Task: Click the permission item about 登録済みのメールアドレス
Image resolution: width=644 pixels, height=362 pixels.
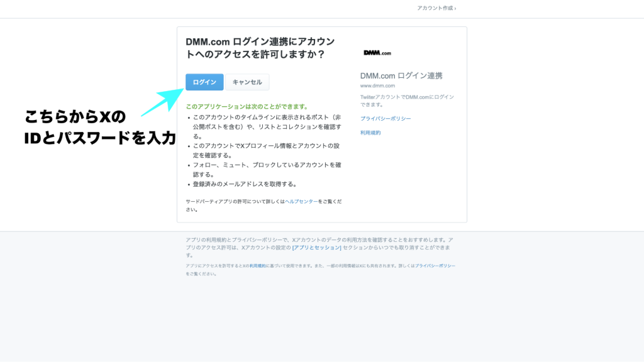Action: 245,184
